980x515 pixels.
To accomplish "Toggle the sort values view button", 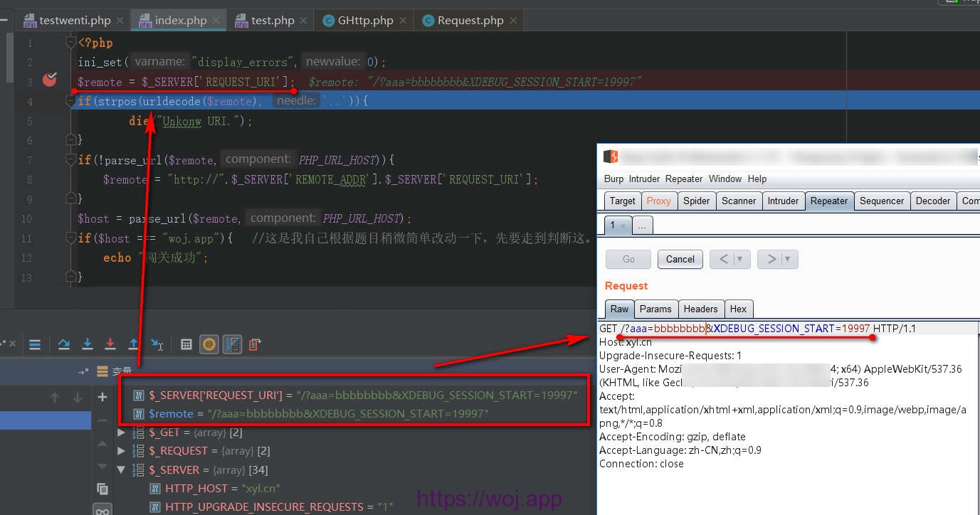I will 232,345.
